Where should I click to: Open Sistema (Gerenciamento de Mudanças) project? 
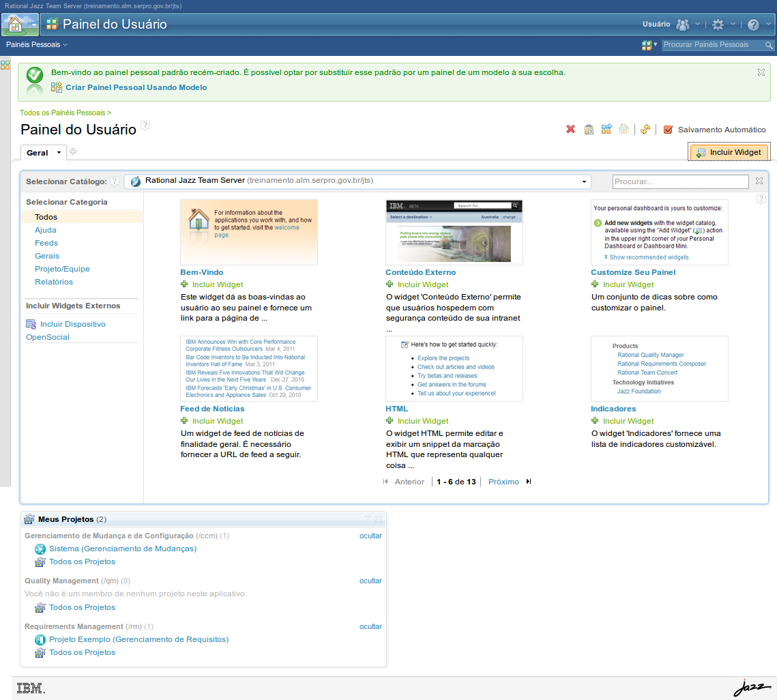[x=123, y=549]
